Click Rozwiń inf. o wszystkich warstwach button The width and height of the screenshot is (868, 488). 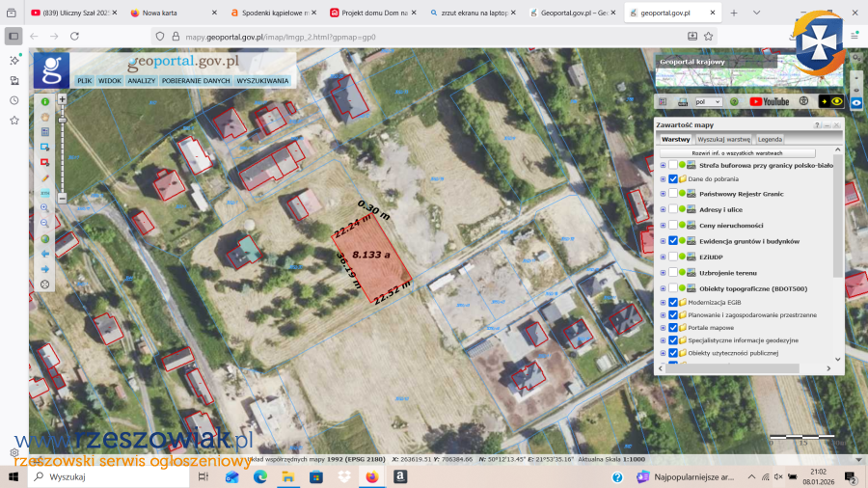coord(737,153)
